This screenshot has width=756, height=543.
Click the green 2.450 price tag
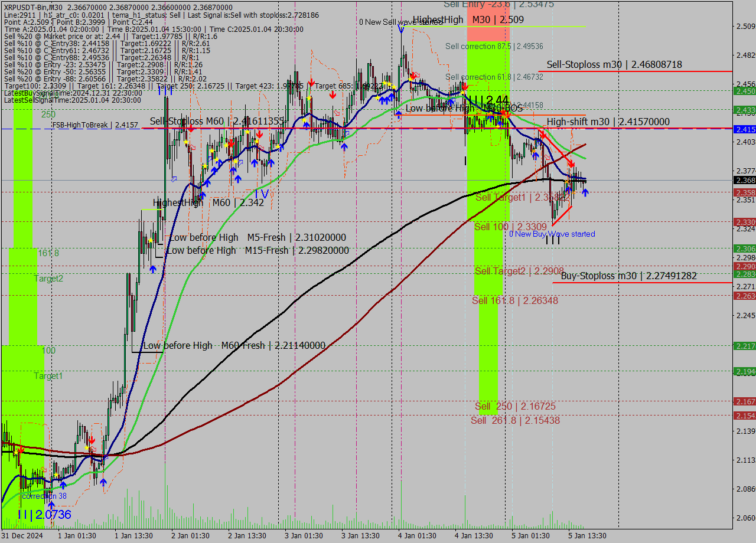coord(744,91)
